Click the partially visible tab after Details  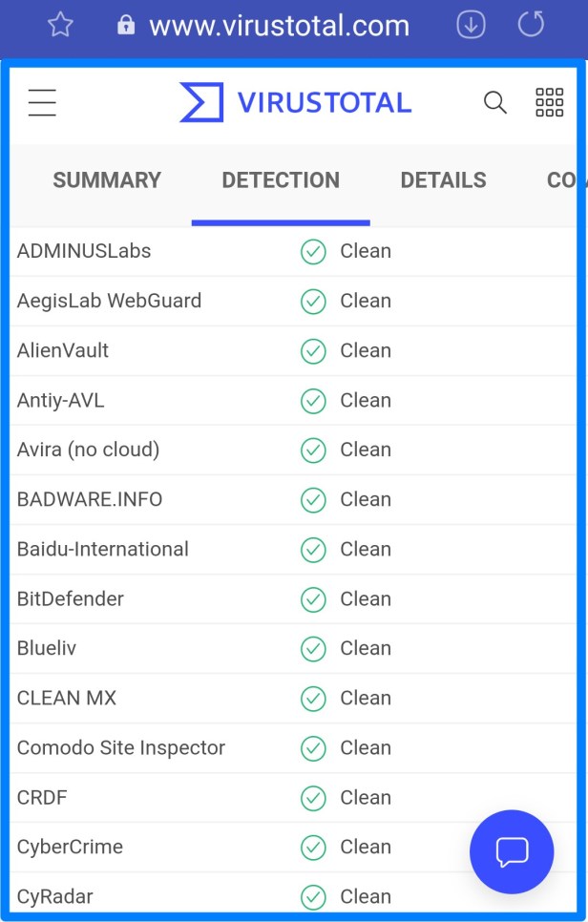(x=566, y=180)
